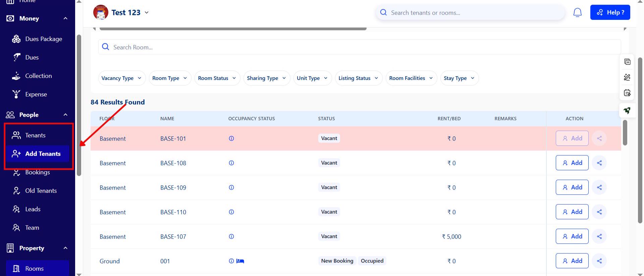Click the rocket icon on right panel
The width and height of the screenshot is (644, 276).
pos(627,110)
